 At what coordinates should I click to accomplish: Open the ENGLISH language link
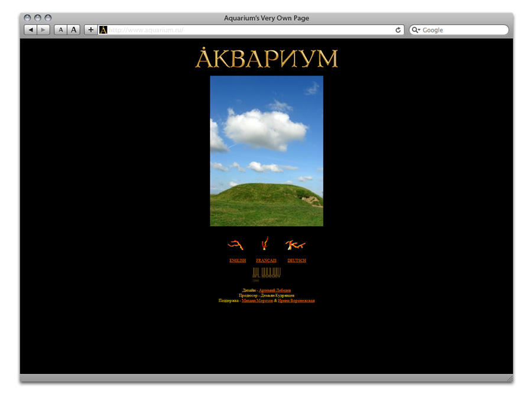pyautogui.click(x=238, y=261)
